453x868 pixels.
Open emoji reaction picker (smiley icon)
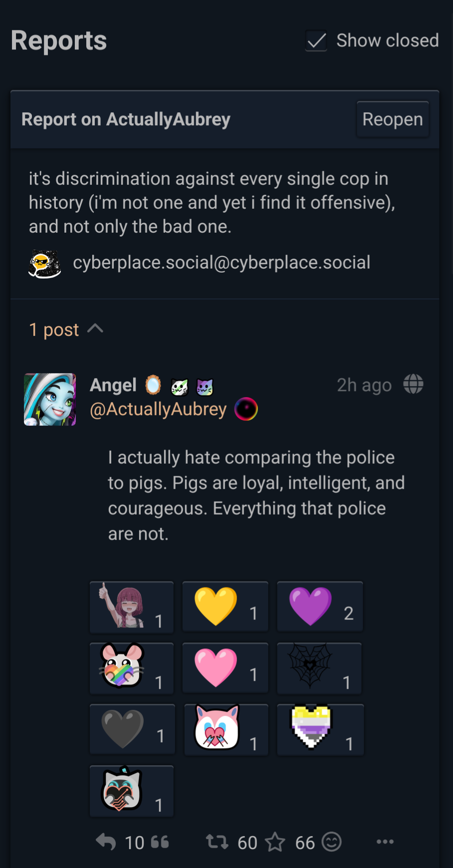pyautogui.click(x=332, y=842)
